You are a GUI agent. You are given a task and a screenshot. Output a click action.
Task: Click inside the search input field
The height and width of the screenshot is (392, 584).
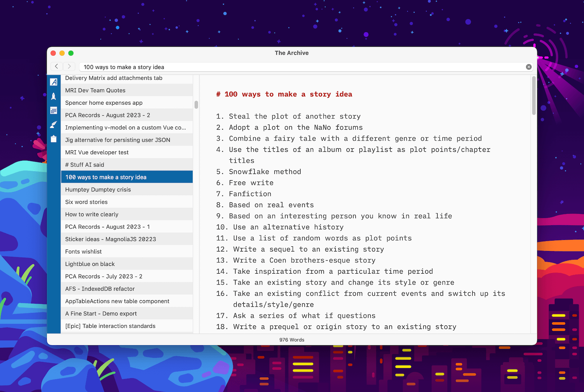tap(273, 67)
